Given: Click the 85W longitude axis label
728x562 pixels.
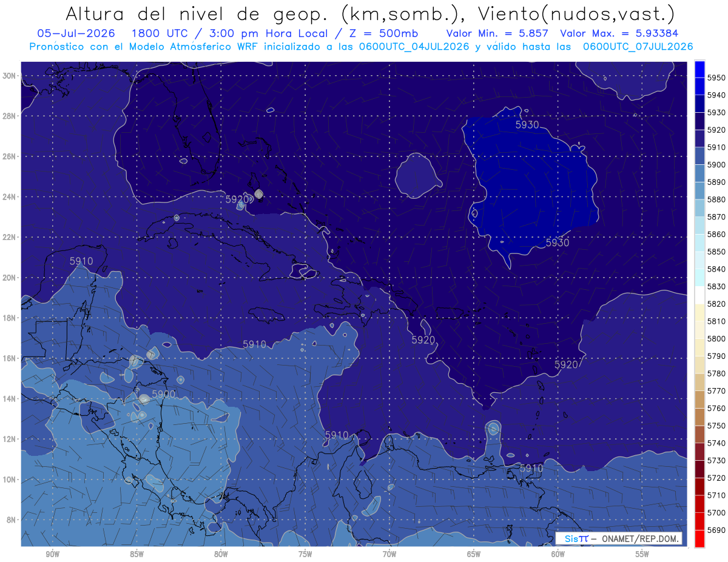Looking at the screenshot, I should coord(136,554).
